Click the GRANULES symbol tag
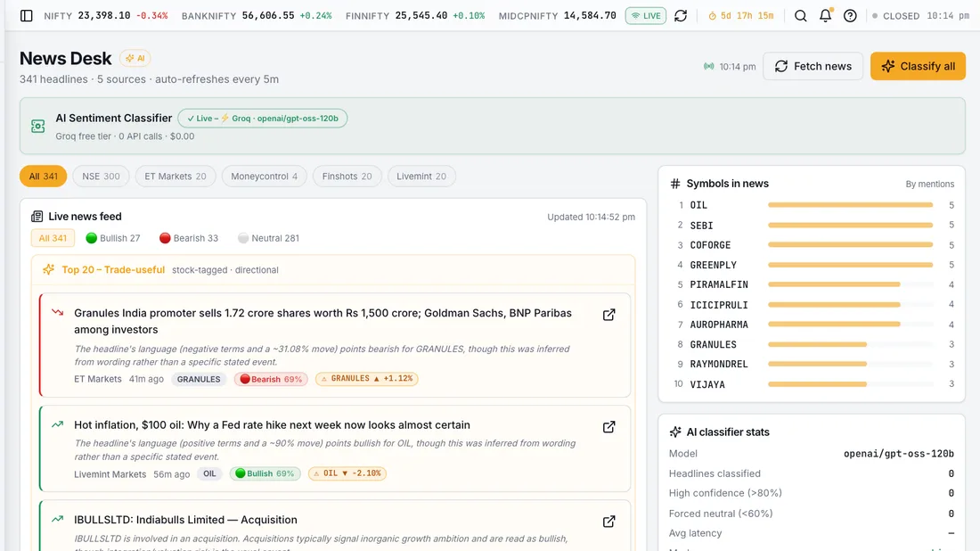 coord(199,379)
